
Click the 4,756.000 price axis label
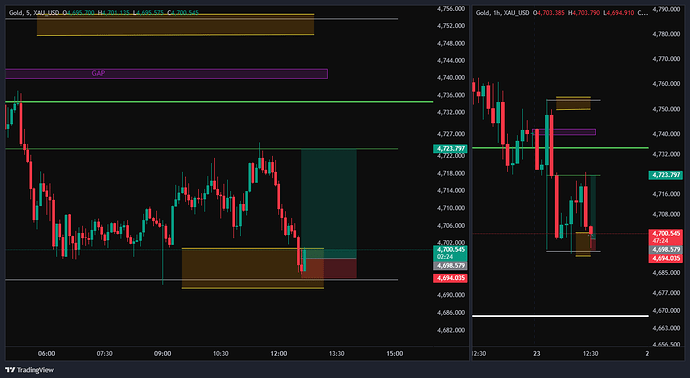tap(451, 9)
